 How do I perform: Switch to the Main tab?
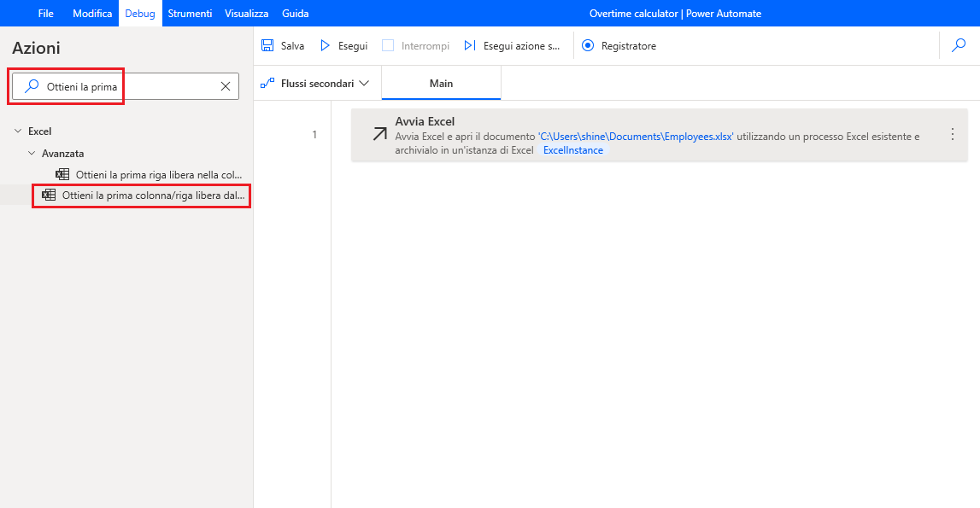click(x=441, y=83)
